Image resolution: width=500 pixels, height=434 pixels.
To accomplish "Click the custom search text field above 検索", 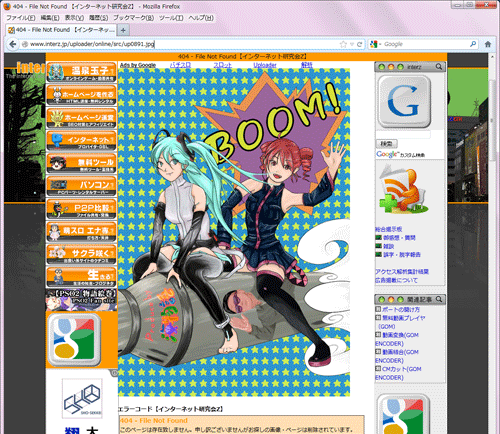I will [403, 135].
